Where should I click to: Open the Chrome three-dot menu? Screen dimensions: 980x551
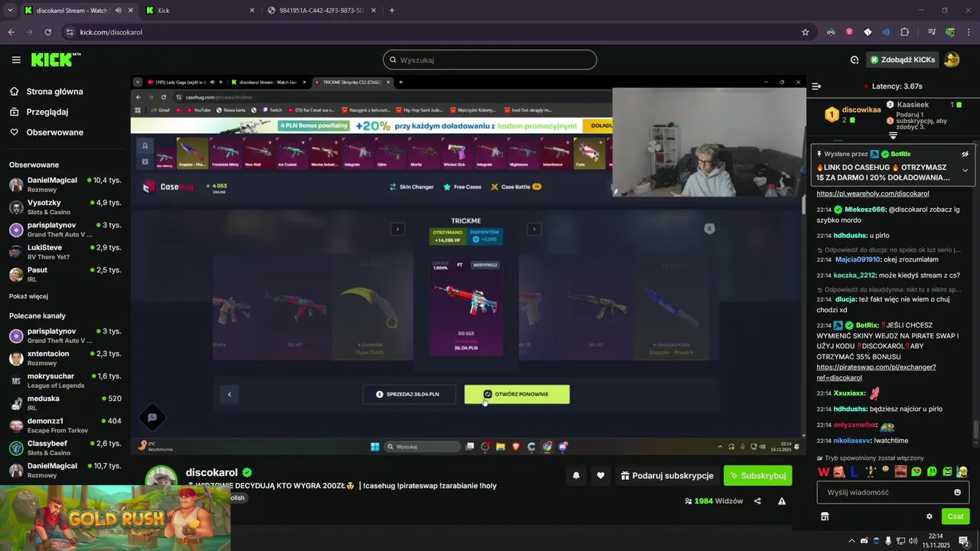point(969,32)
